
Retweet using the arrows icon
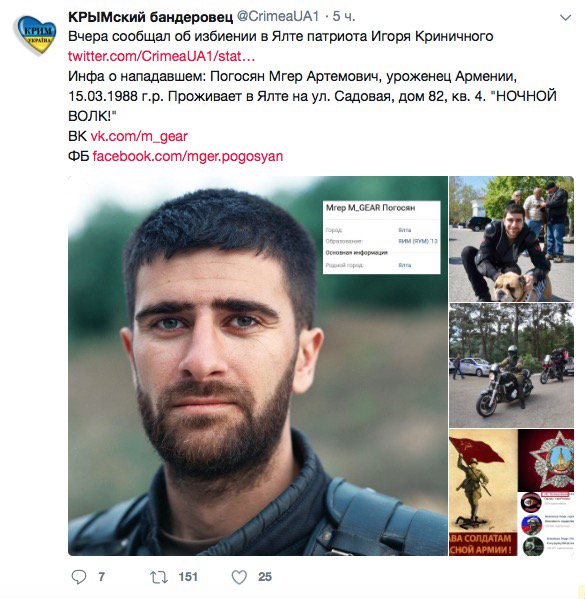click(159, 577)
